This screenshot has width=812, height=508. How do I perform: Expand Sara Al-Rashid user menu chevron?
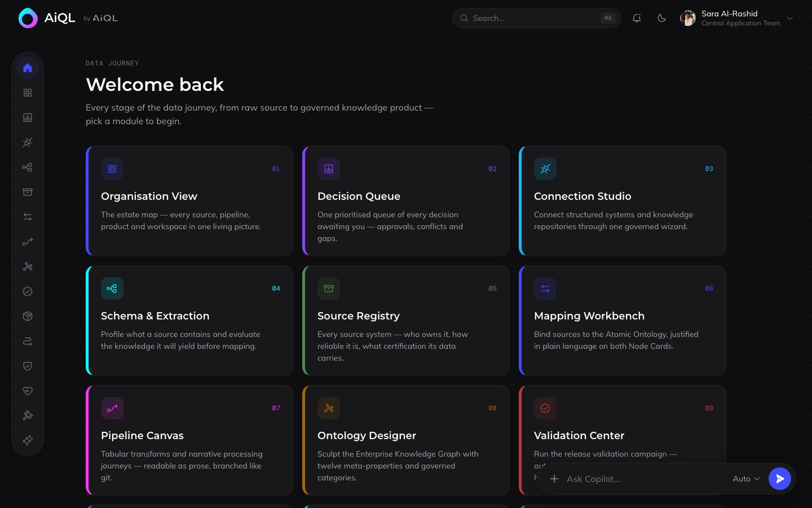pos(790,18)
